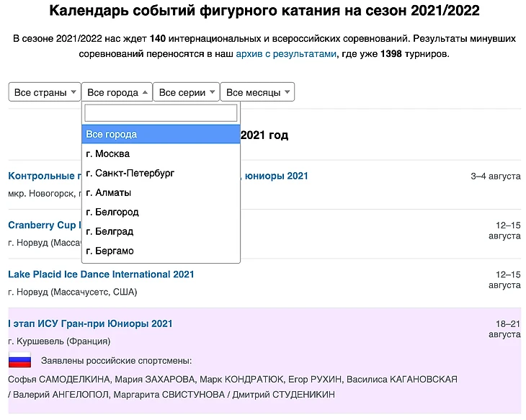
Task: Click the "18–21 августа" date text
Action: pyautogui.click(x=504, y=329)
